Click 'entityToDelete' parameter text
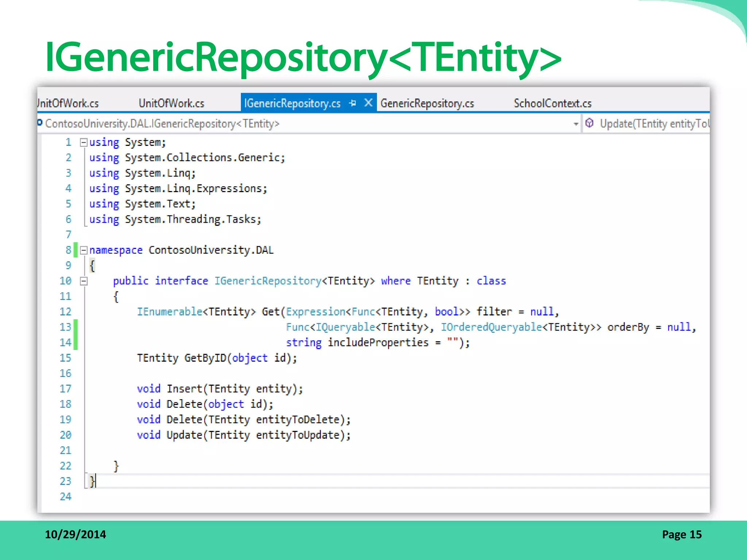This screenshot has height=560, width=747. click(x=298, y=420)
